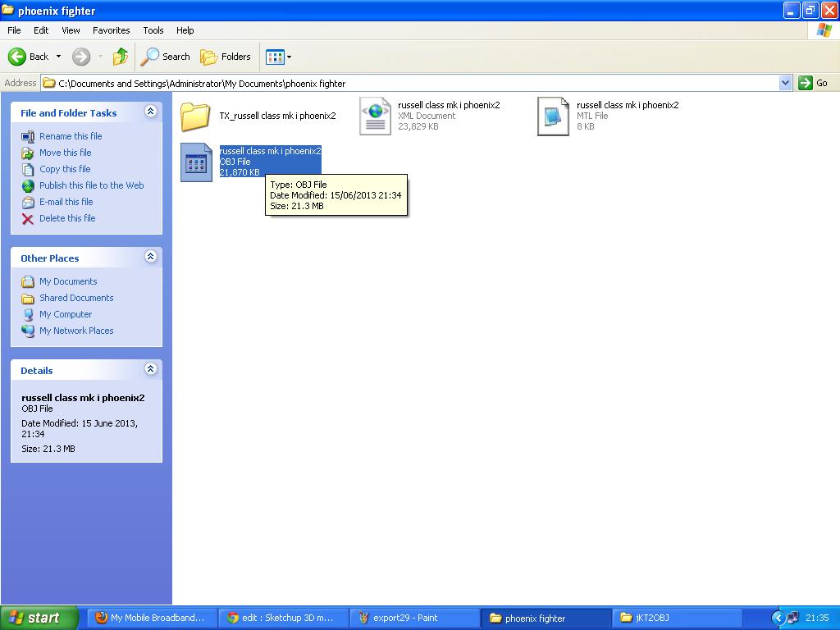Viewport: 840px width, 630px height.
Task: Go to Shared Documents
Action: tap(76, 298)
